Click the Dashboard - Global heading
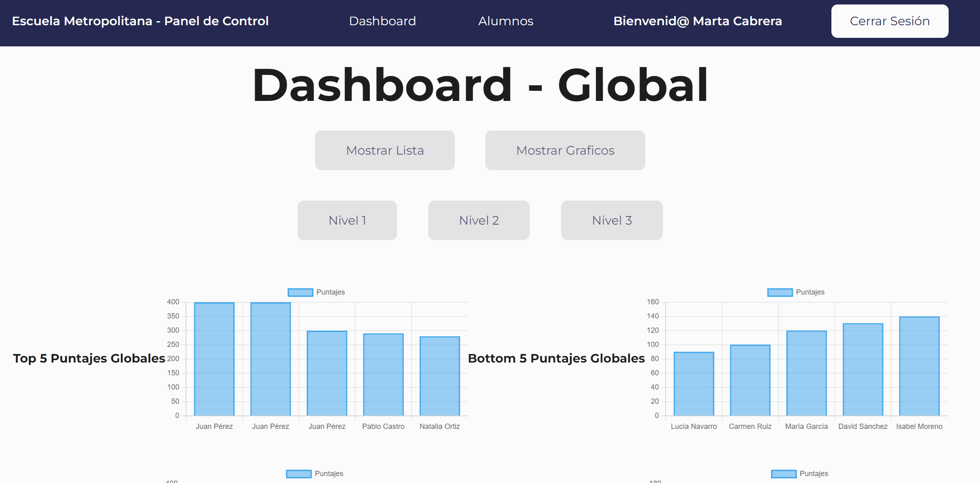The image size is (980, 483). pos(480,85)
